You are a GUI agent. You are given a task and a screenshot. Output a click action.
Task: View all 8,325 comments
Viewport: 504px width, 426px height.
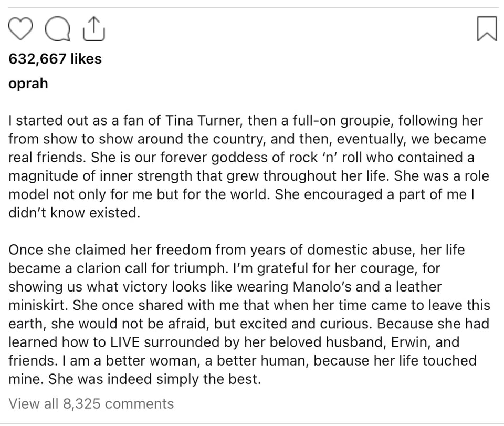click(x=91, y=403)
